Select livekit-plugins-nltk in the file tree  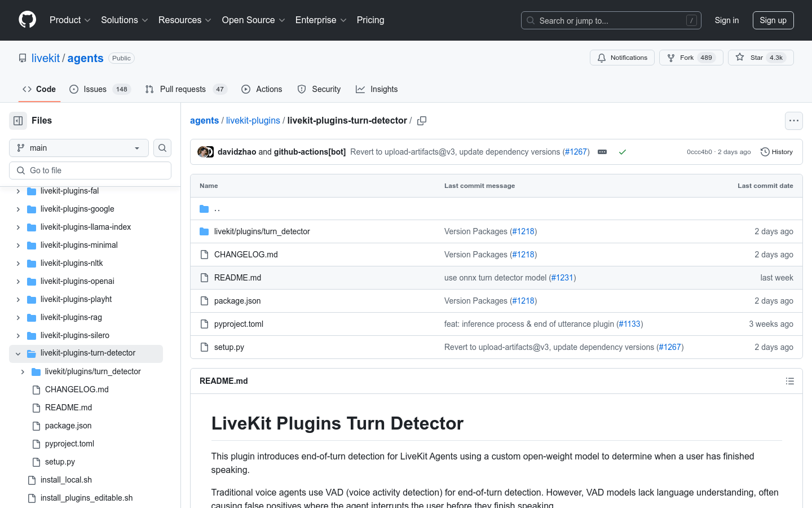click(72, 263)
